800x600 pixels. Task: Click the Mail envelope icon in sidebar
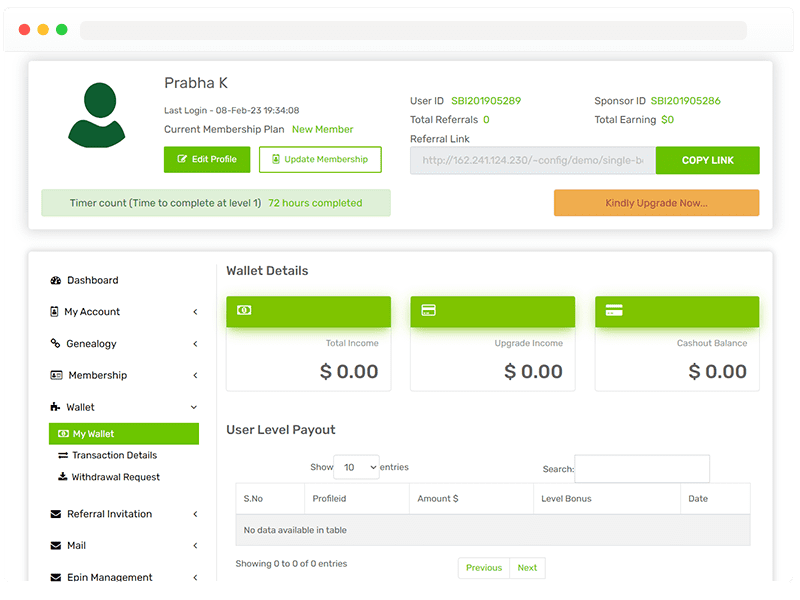click(56, 546)
